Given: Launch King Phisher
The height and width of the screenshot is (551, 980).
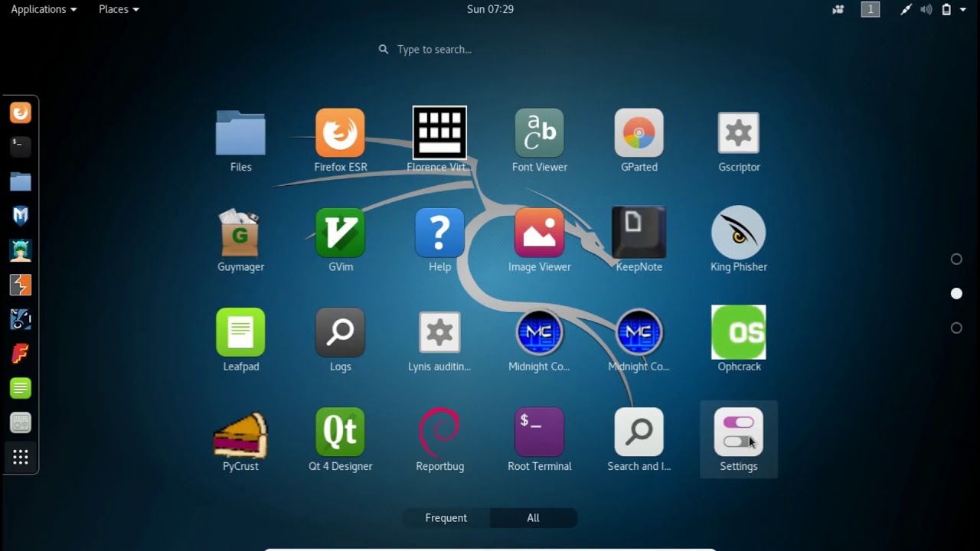Looking at the screenshot, I should [x=738, y=240].
